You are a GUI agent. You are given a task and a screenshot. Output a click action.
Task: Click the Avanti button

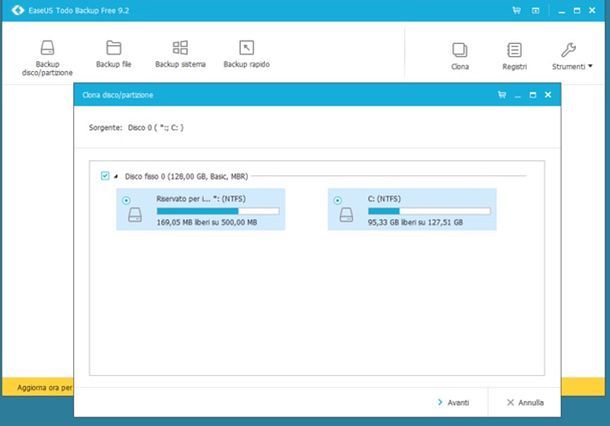pyautogui.click(x=454, y=402)
